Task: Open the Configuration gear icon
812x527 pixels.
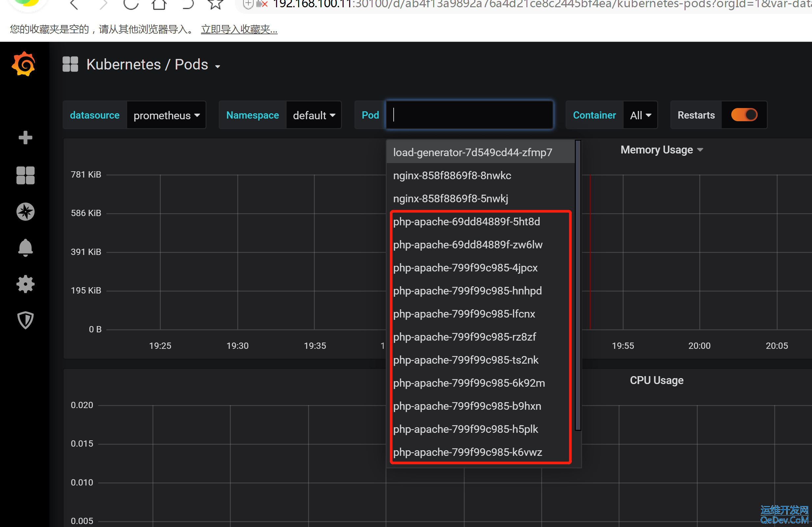Action: click(x=25, y=284)
